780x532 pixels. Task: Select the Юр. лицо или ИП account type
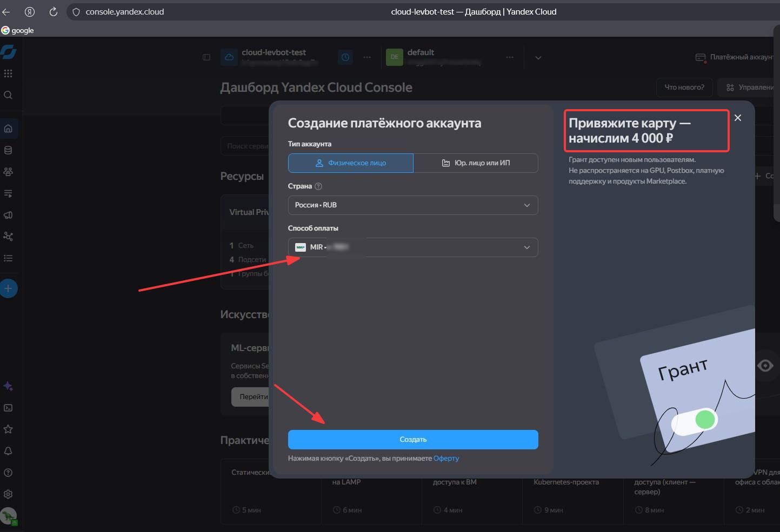coord(476,163)
